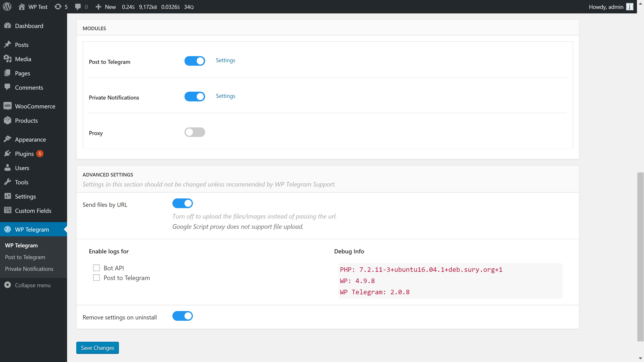Disable the Post to Telegram module toggle
This screenshot has height=362, width=644.
(x=195, y=61)
